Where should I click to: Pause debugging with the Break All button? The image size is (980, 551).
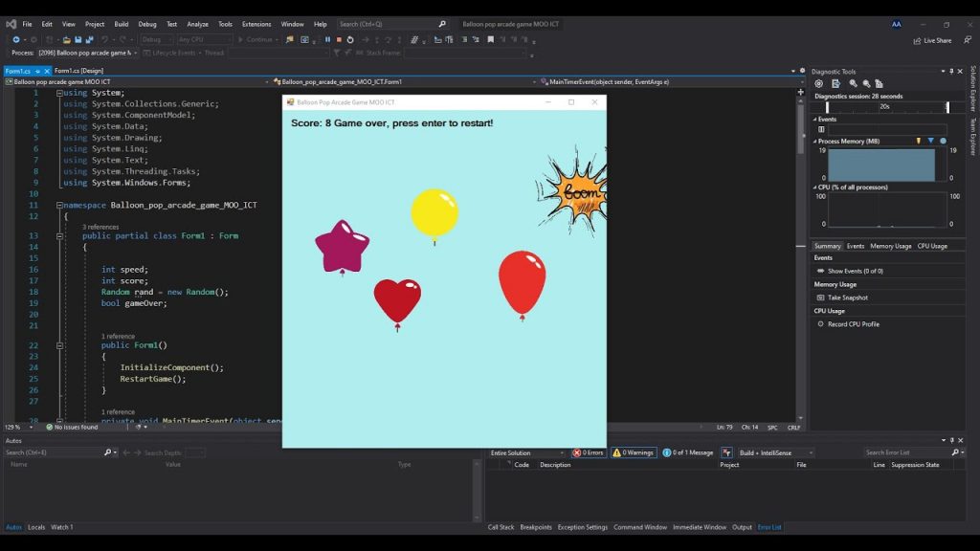point(326,39)
